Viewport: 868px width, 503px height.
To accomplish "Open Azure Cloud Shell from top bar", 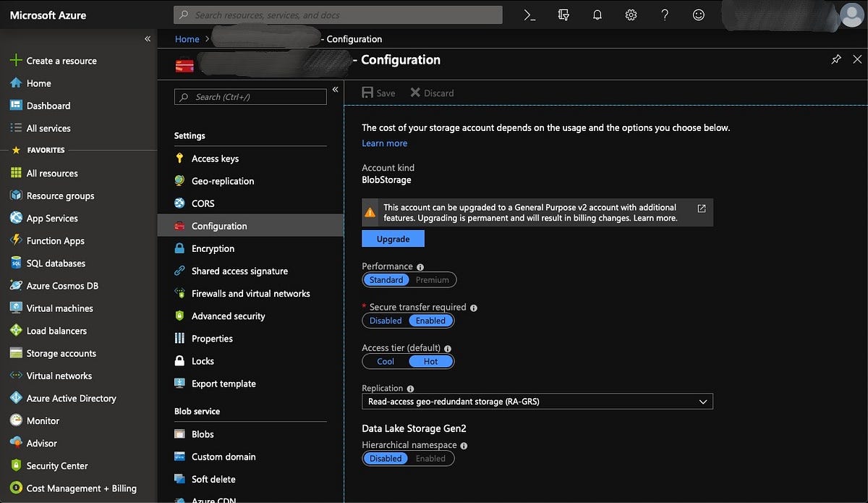I will point(529,14).
